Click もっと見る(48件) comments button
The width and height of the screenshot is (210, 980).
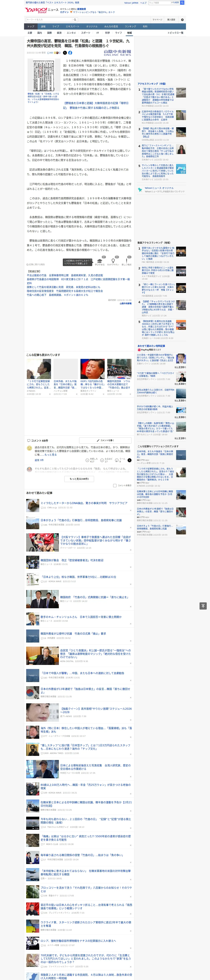pos(79,479)
